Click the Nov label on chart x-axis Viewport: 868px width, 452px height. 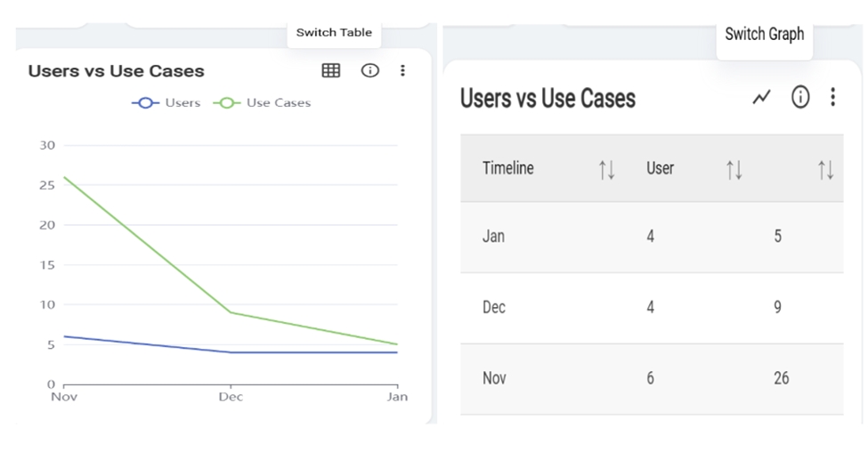(64, 397)
